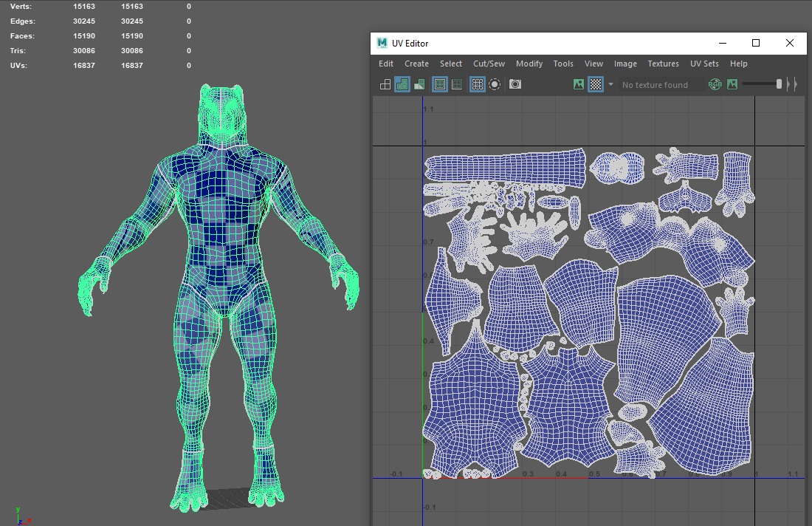Click the image exposure icon near slider
Screen dimensions: 812x526
(x=732, y=84)
